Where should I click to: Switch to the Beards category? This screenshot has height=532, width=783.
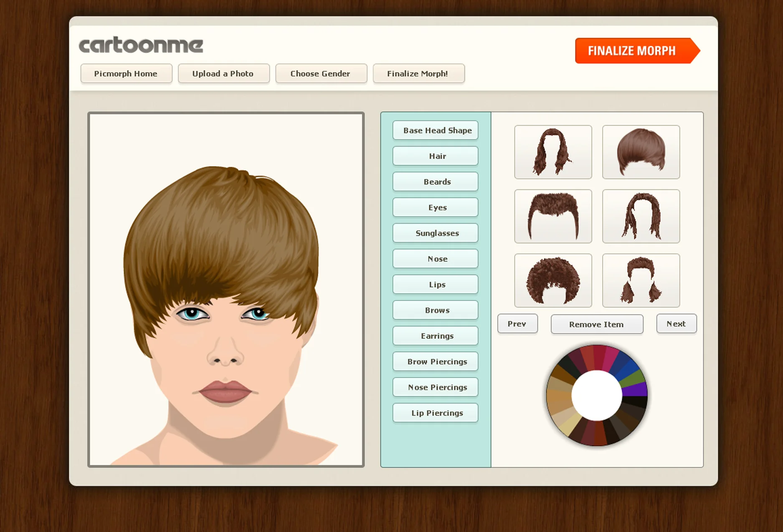435,182
